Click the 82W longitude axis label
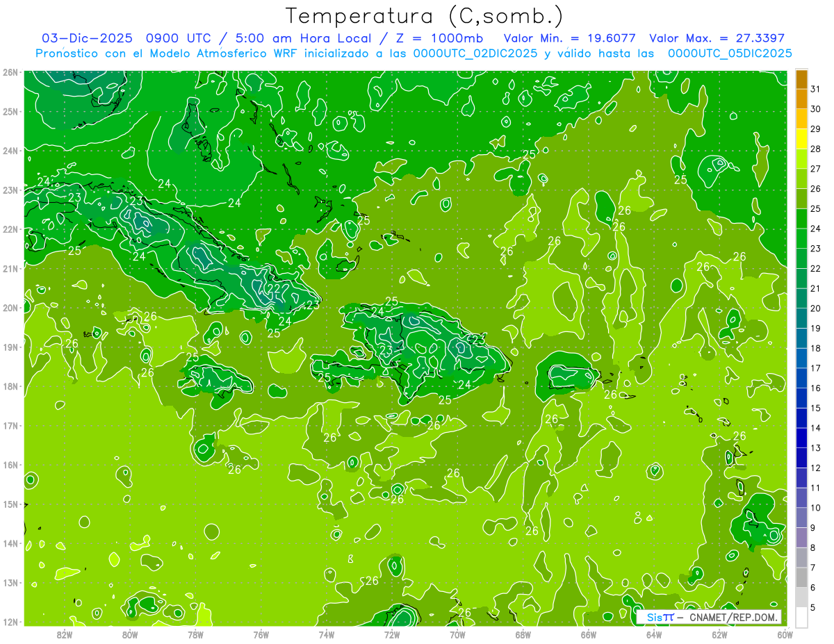The image size is (834, 644). coord(65,634)
